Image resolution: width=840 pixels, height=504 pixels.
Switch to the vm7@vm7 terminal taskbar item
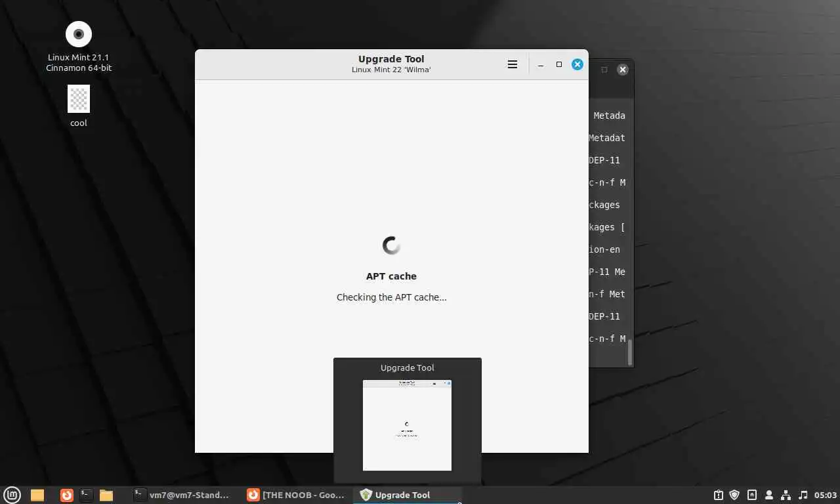click(x=182, y=495)
